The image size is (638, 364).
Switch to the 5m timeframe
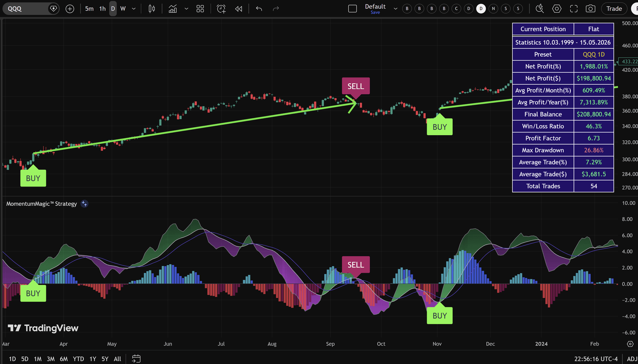tap(89, 9)
